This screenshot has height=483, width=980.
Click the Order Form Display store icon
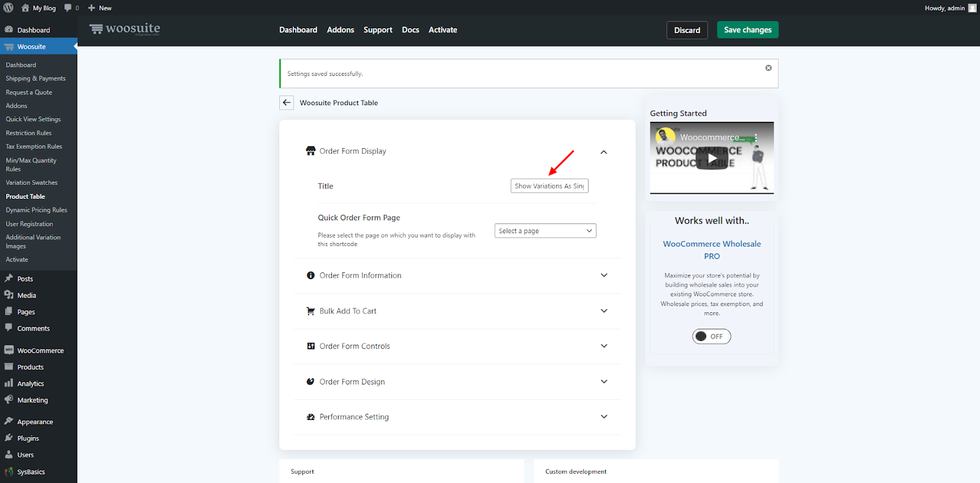coord(311,151)
